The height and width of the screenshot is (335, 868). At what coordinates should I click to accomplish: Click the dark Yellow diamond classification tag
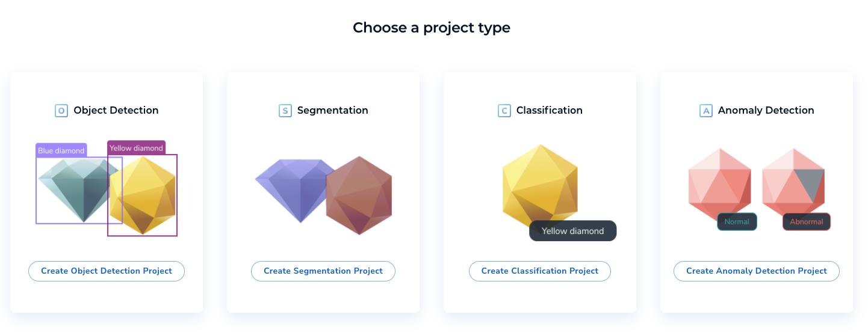coord(572,231)
